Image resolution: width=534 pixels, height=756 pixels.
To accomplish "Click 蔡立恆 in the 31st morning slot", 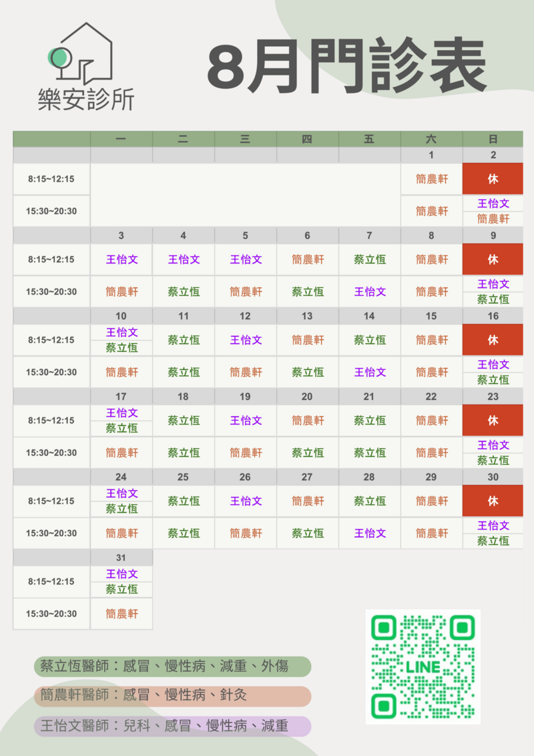I will click(x=122, y=589).
